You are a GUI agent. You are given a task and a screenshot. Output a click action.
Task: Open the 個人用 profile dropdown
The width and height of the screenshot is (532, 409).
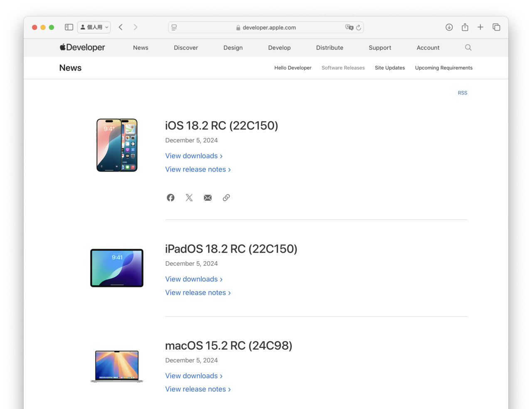click(x=94, y=27)
